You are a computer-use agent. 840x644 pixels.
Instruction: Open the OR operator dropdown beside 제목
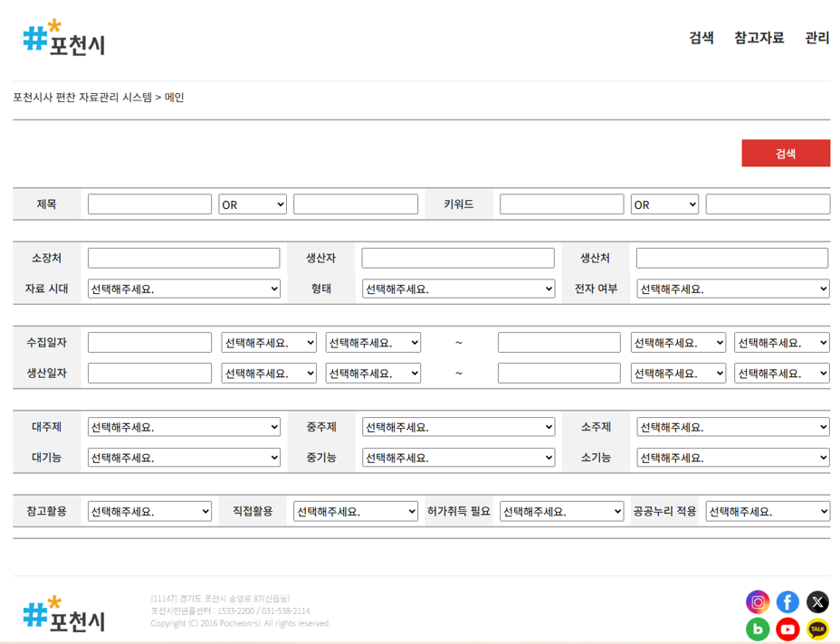point(253,204)
